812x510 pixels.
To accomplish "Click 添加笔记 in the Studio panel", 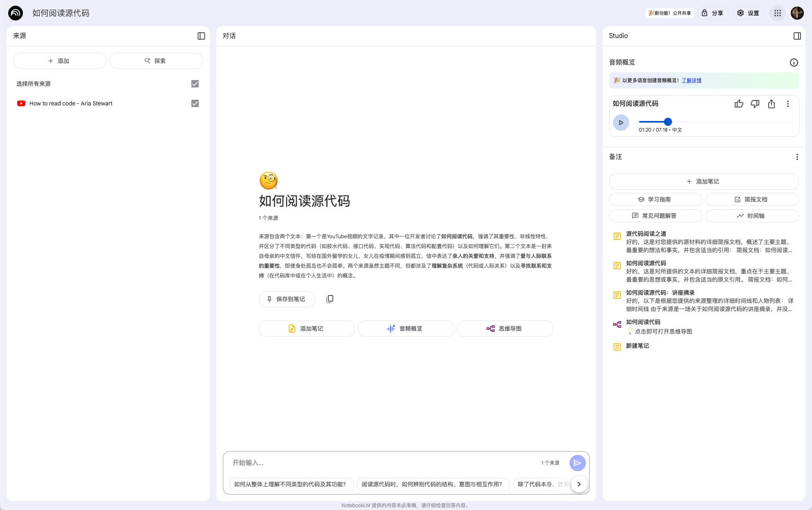I will click(x=703, y=181).
